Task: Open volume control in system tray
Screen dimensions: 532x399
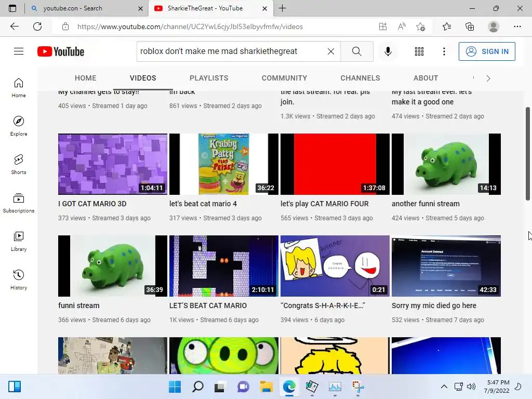Action: [471, 387]
